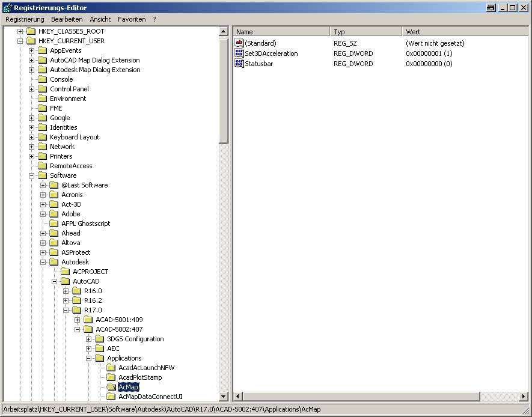Collapse the R17.0 key
The width and height of the screenshot is (532, 417).
point(66,310)
